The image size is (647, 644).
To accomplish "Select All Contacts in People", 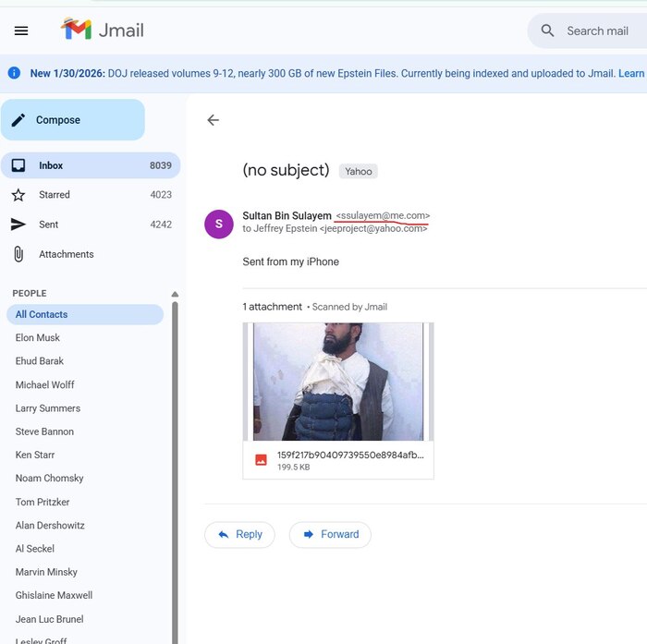I will pos(42,314).
